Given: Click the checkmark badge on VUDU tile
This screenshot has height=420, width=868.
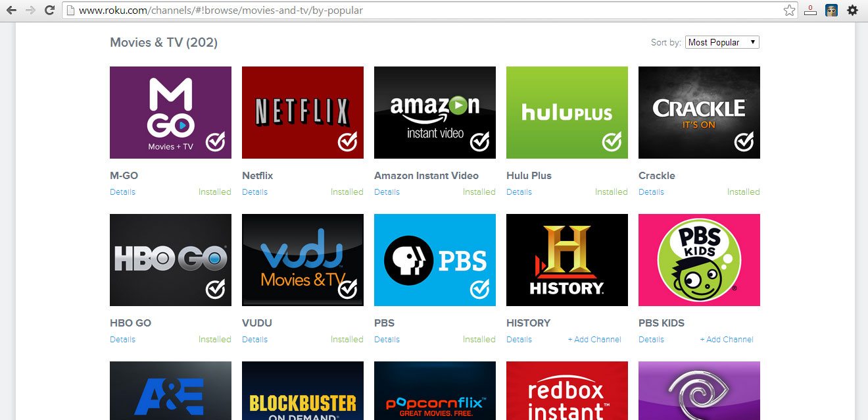Looking at the screenshot, I should coord(348,289).
